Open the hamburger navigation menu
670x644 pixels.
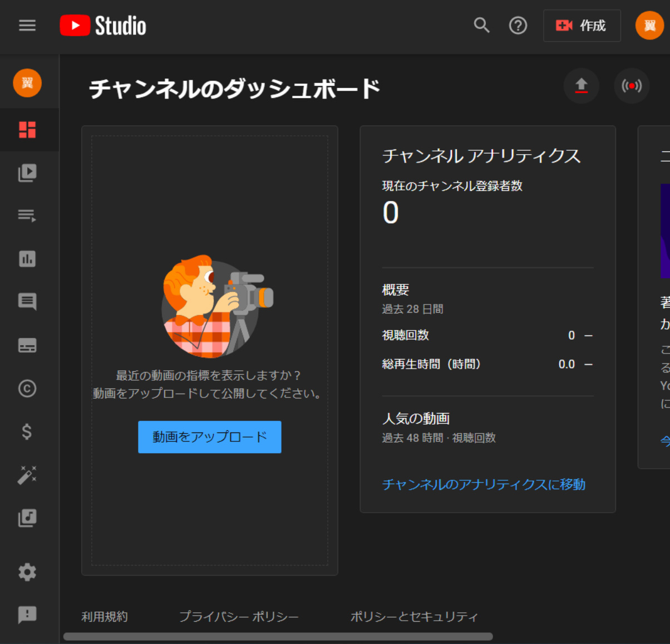(27, 26)
